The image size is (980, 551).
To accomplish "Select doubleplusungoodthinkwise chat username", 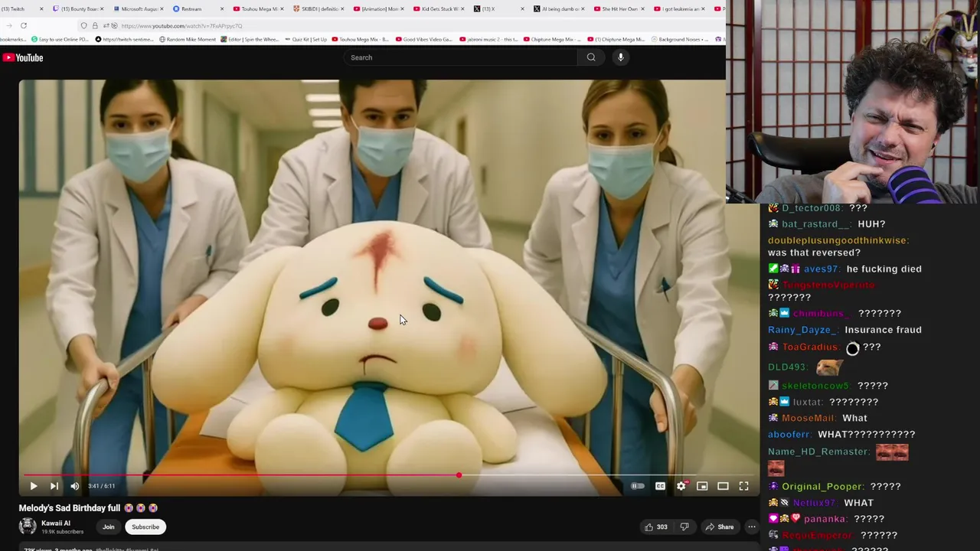I will [838, 240].
